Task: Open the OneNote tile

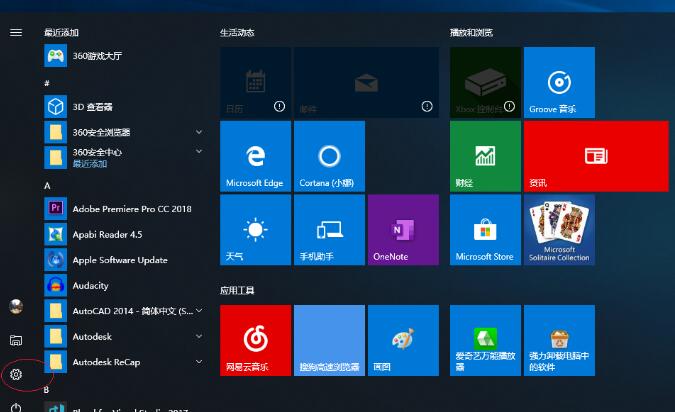Action: (403, 230)
